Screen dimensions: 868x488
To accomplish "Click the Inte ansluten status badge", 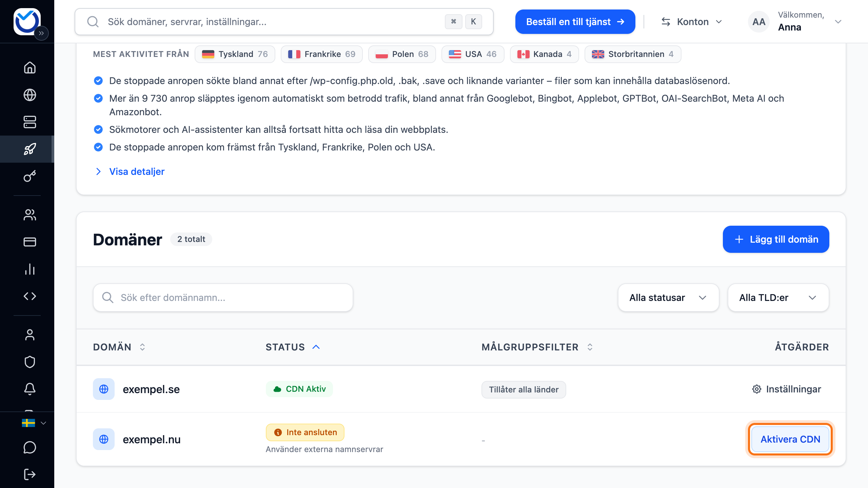I will click(305, 432).
